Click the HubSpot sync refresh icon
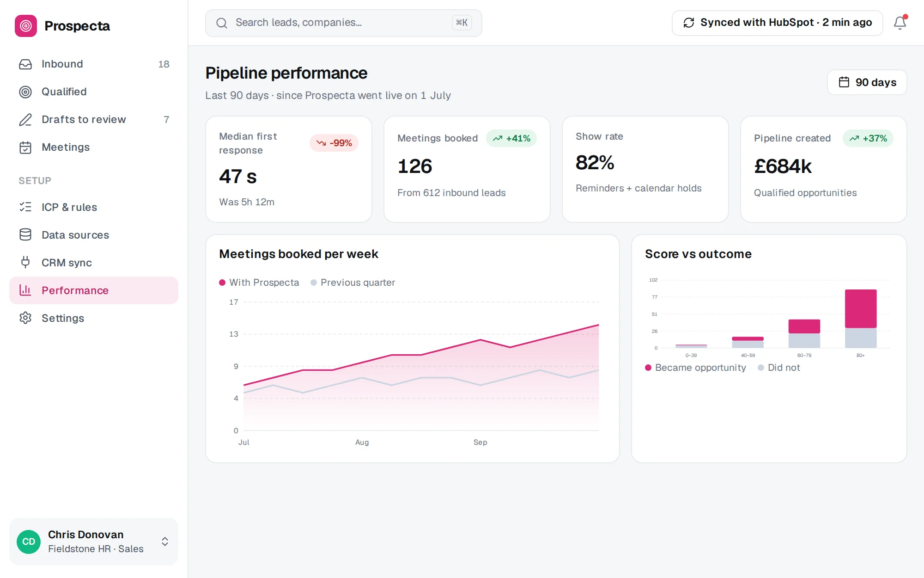Image resolution: width=924 pixels, height=578 pixels. tap(689, 23)
